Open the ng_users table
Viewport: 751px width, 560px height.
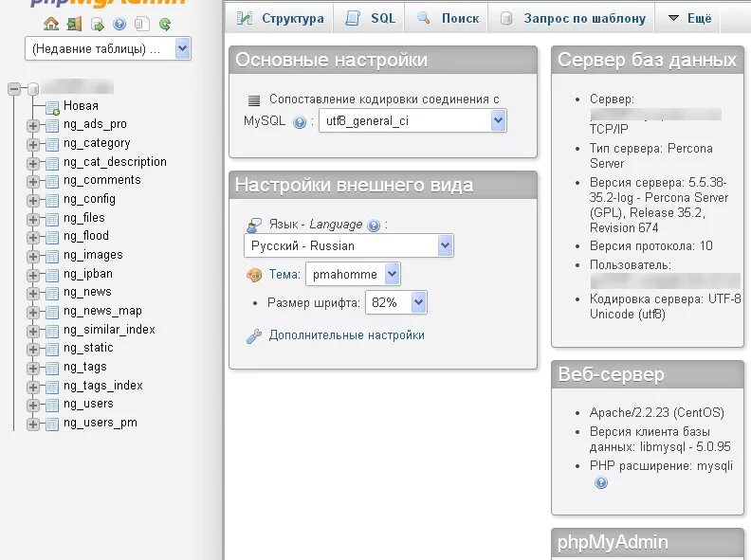pyautogui.click(x=88, y=404)
